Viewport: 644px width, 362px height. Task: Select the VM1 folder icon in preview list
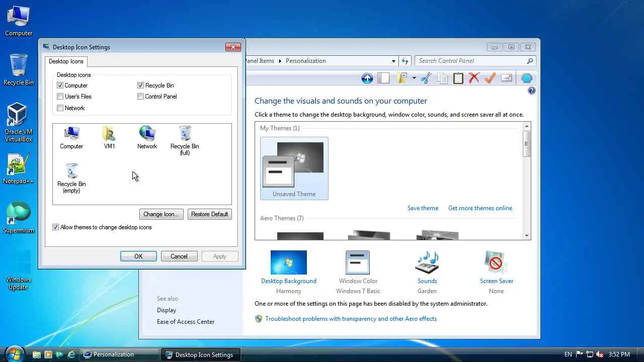[109, 138]
